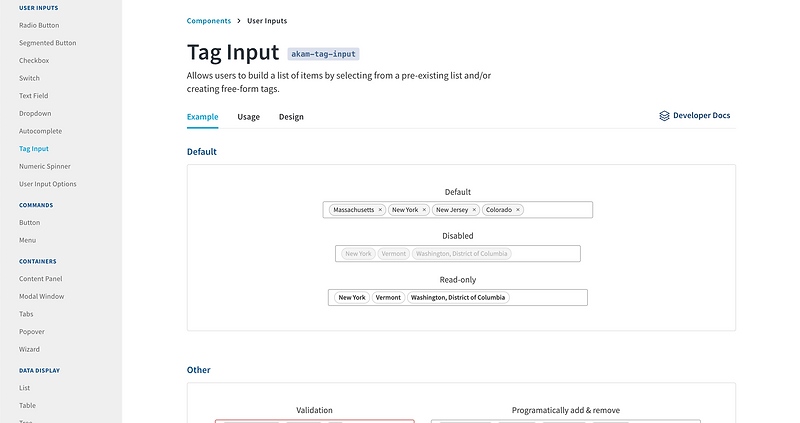800x423 pixels.
Task: Click the Default section heading
Action: pos(202,152)
